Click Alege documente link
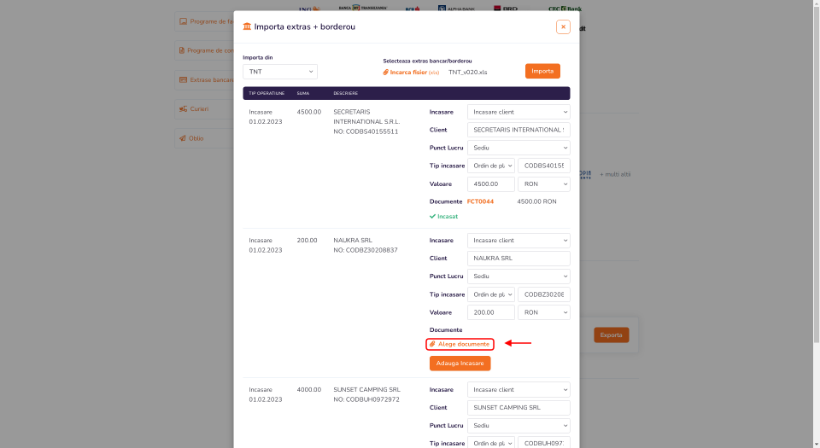Image resolution: width=820 pixels, height=448 pixels. coord(460,344)
